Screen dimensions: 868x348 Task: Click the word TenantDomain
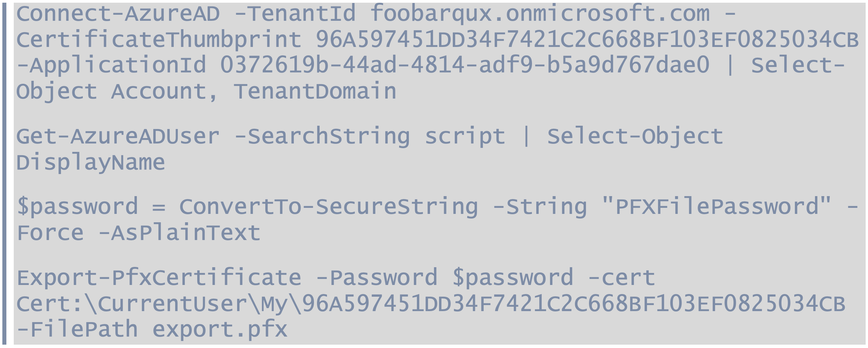coord(315,91)
